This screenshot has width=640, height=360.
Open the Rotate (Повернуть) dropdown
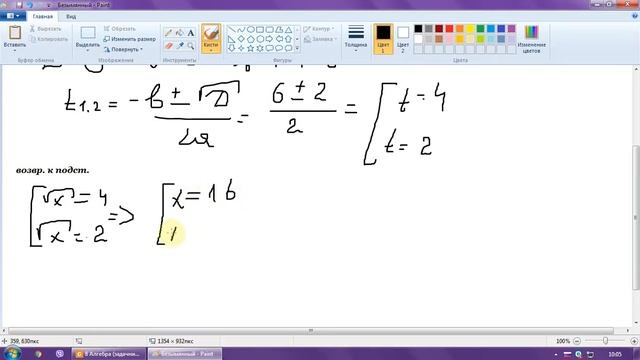123,49
